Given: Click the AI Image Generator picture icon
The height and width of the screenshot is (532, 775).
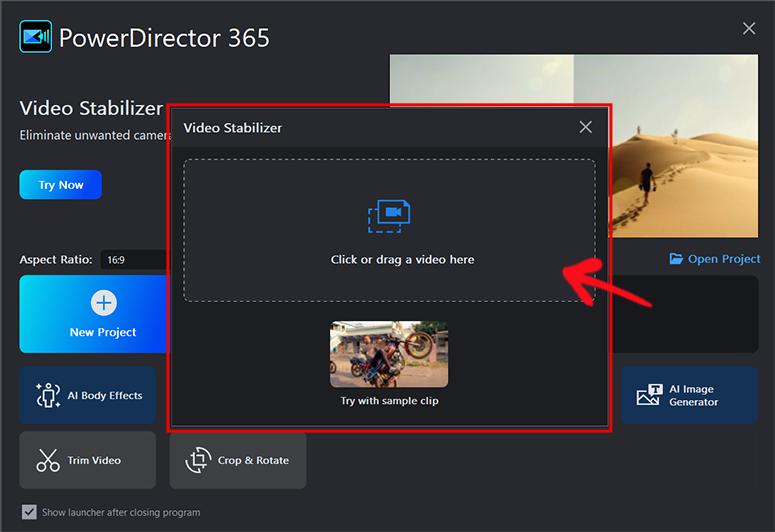Looking at the screenshot, I should 649,395.
